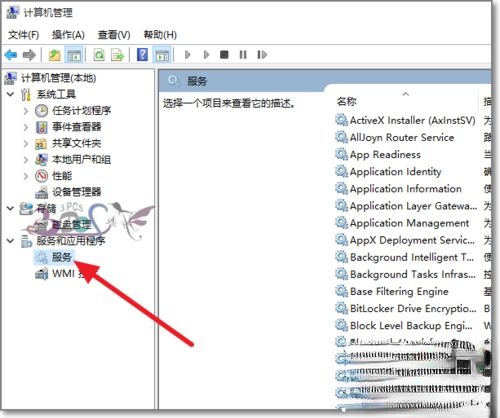Select Base Filtering Engine service
500x418 pixels.
[x=399, y=291]
